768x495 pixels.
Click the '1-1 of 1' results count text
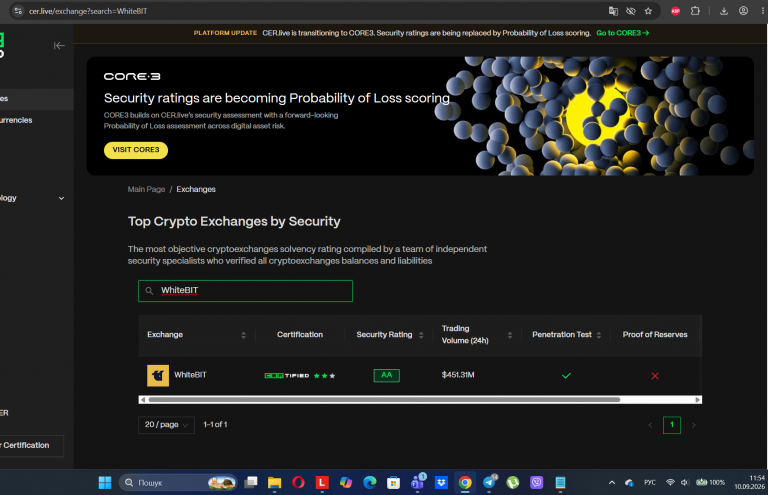(215, 424)
